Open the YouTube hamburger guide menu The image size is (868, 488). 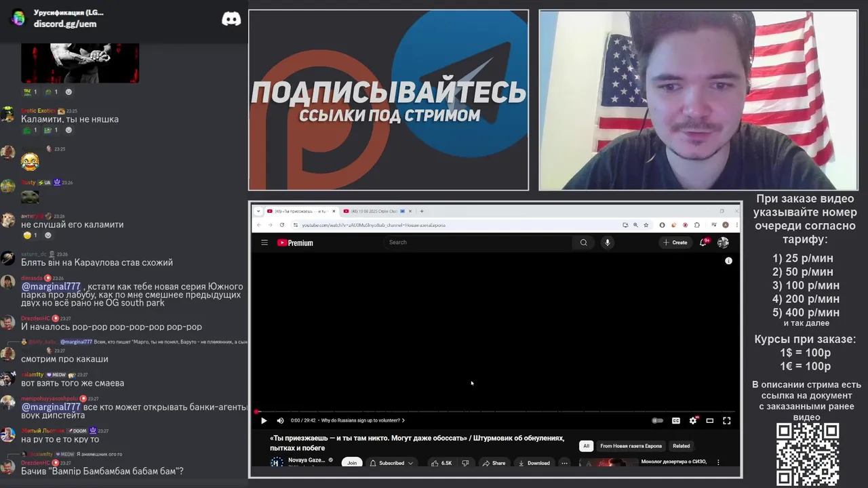[x=264, y=243]
